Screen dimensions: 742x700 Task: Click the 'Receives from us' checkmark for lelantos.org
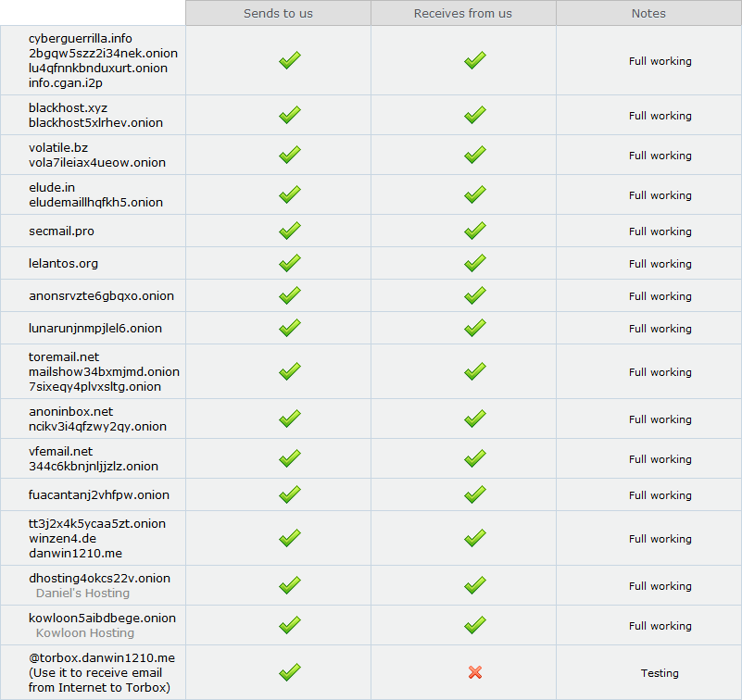(x=475, y=264)
